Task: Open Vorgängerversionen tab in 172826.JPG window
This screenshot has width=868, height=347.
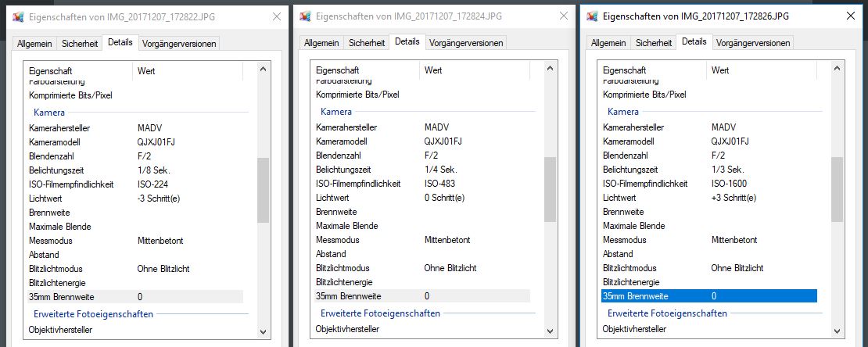Action: click(753, 43)
